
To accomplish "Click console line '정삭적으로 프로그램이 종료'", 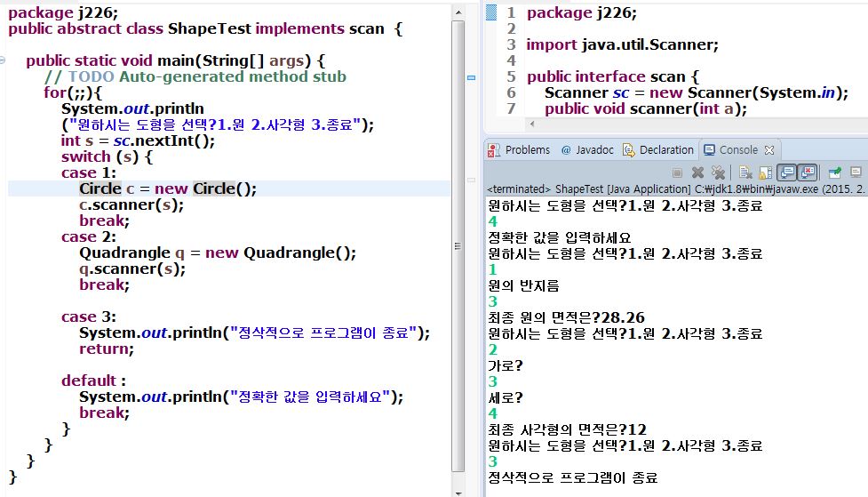I will coord(572,477).
